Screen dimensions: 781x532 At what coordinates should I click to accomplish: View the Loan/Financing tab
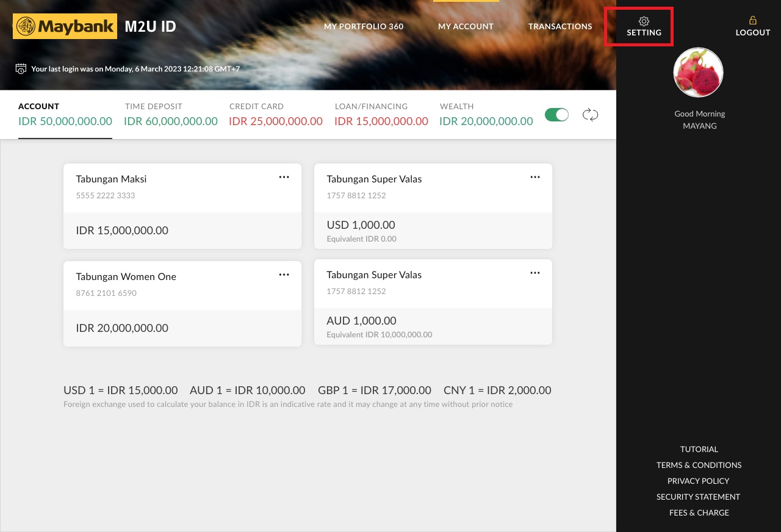coord(381,114)
